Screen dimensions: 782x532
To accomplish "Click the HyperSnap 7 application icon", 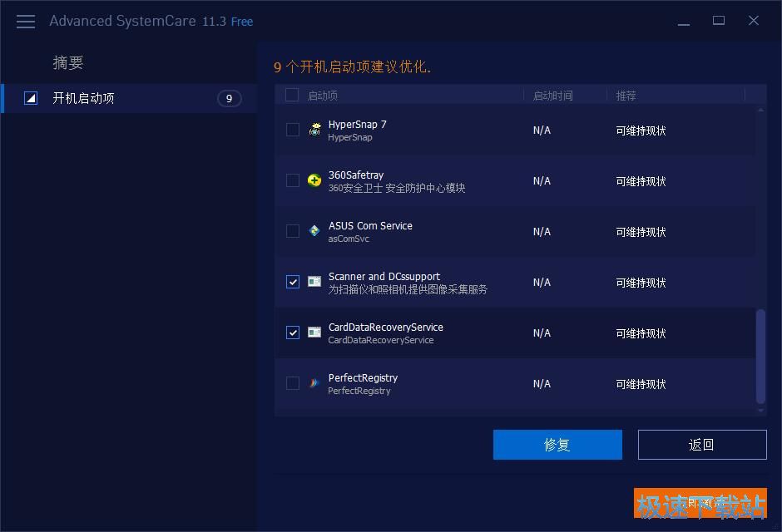I will [x=314, y=130].
